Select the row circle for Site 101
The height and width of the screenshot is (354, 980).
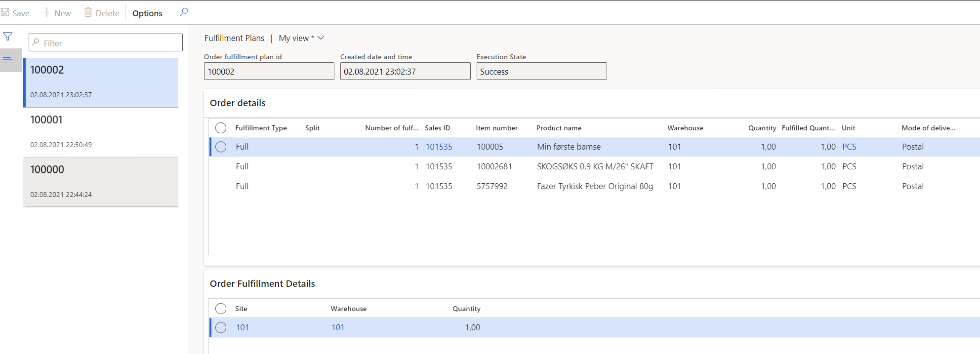point(221,327)
